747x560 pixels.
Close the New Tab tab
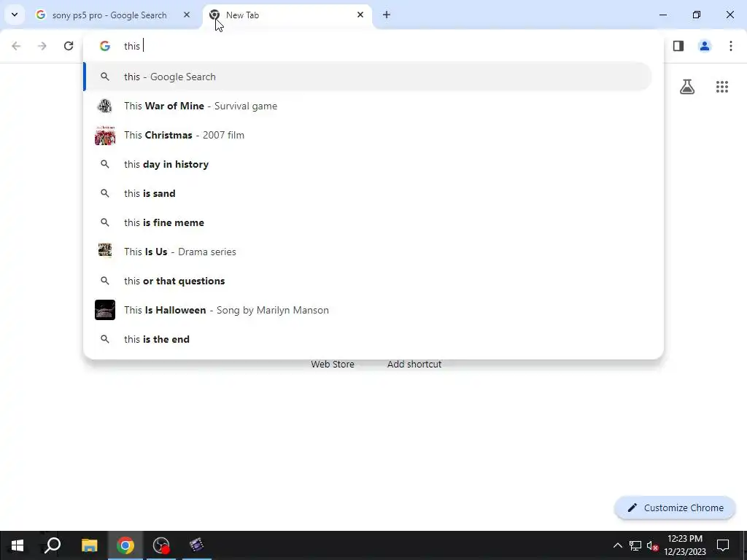[360, 15]
